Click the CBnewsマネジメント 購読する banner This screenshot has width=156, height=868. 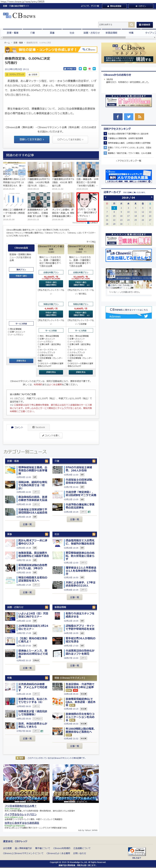pos(128,53)
